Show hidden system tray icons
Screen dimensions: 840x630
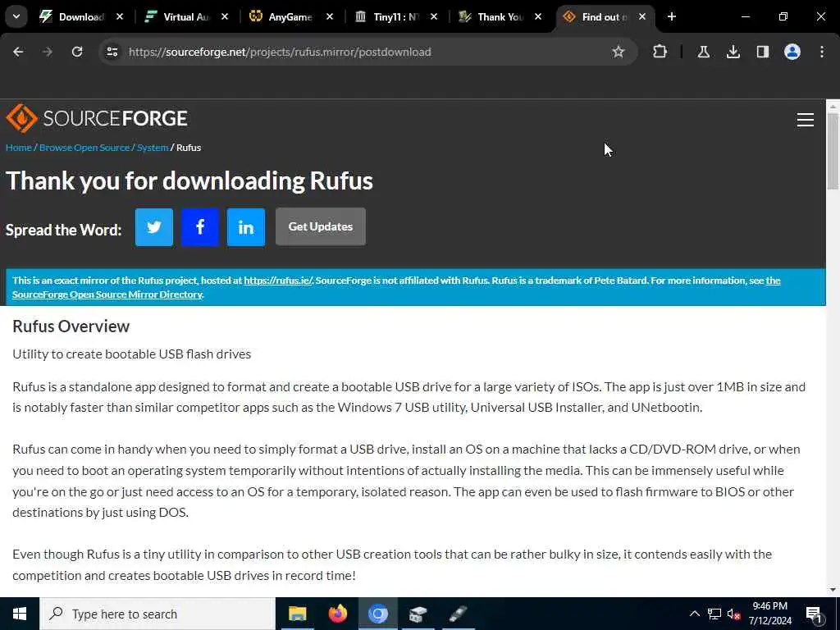click(694, 614)
